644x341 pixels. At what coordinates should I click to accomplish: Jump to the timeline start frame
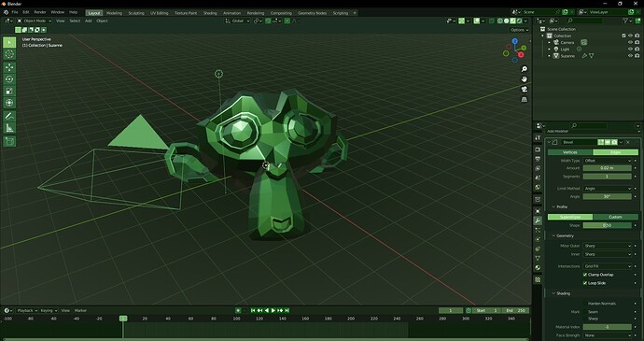click(x=253, y=310)
